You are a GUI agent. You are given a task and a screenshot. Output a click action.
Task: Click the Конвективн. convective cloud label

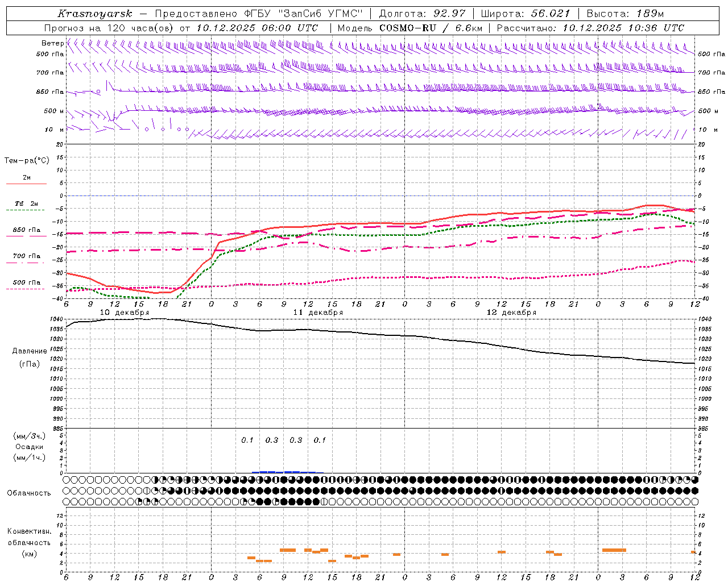tap(29, 531)
